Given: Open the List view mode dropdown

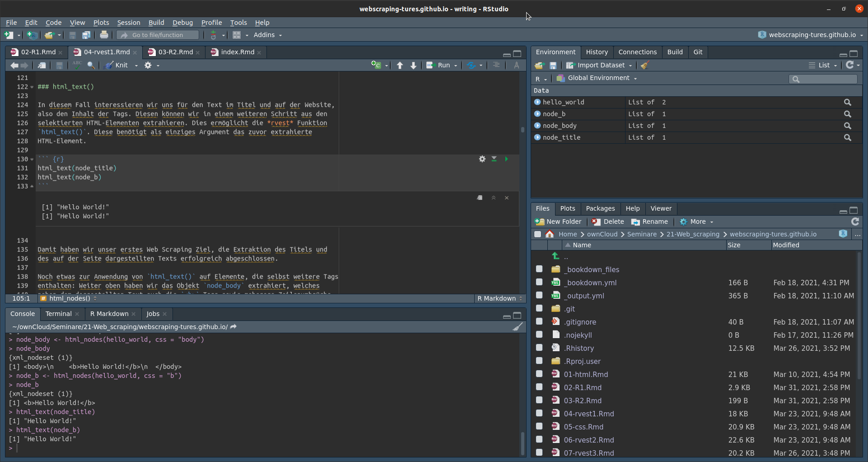Looking at the screenshot, I should (x=823, y=65).
